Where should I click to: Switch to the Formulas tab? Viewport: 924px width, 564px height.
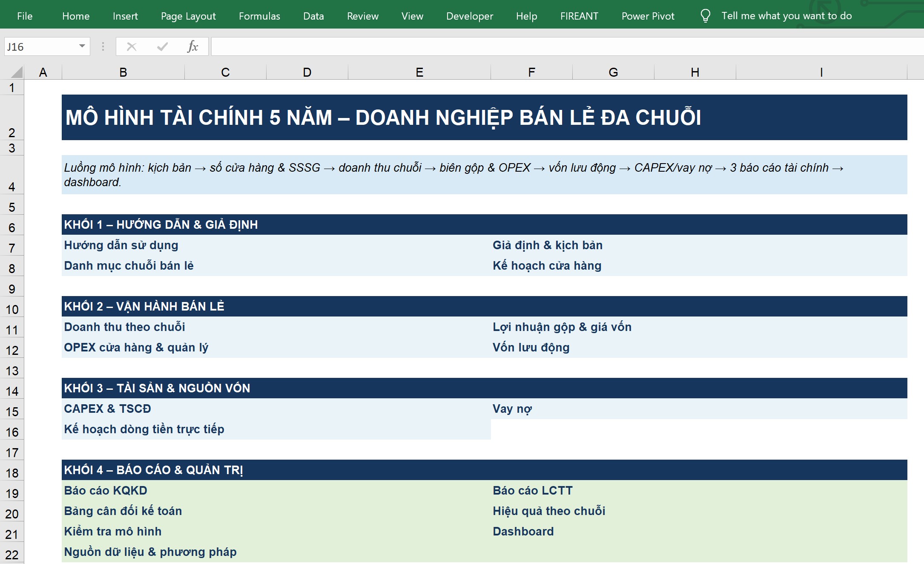[259, 16]
